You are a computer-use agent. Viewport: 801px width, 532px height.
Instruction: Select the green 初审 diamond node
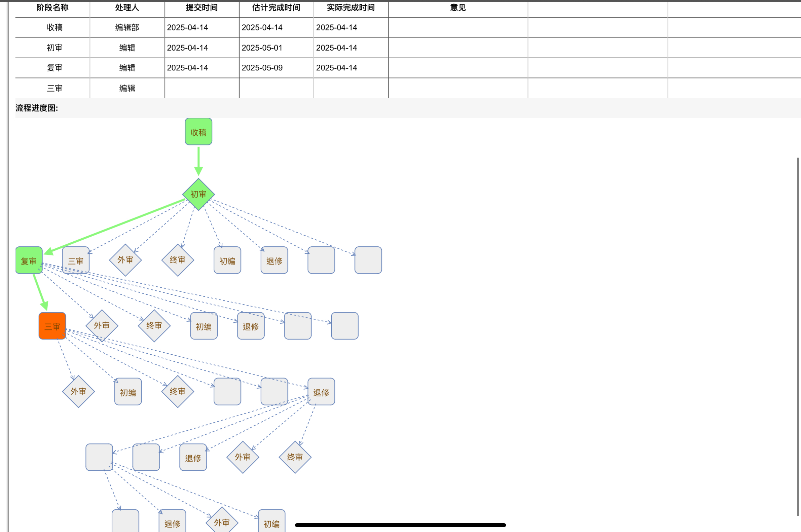(199, 194)
